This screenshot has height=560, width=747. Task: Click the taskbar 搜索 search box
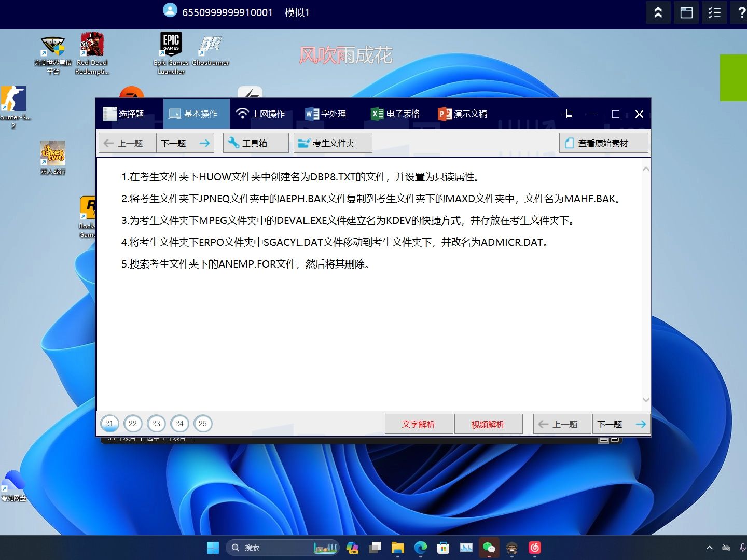click(x=282, y=548)
